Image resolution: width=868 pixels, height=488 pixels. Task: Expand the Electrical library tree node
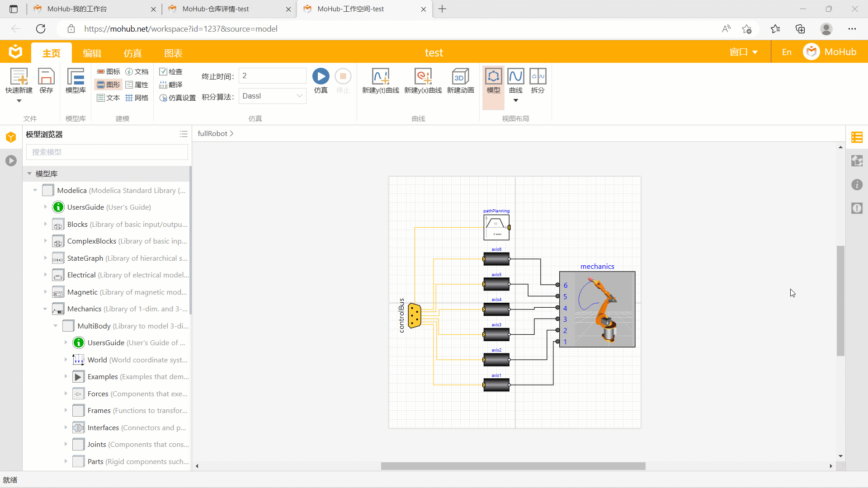point(45,275)
